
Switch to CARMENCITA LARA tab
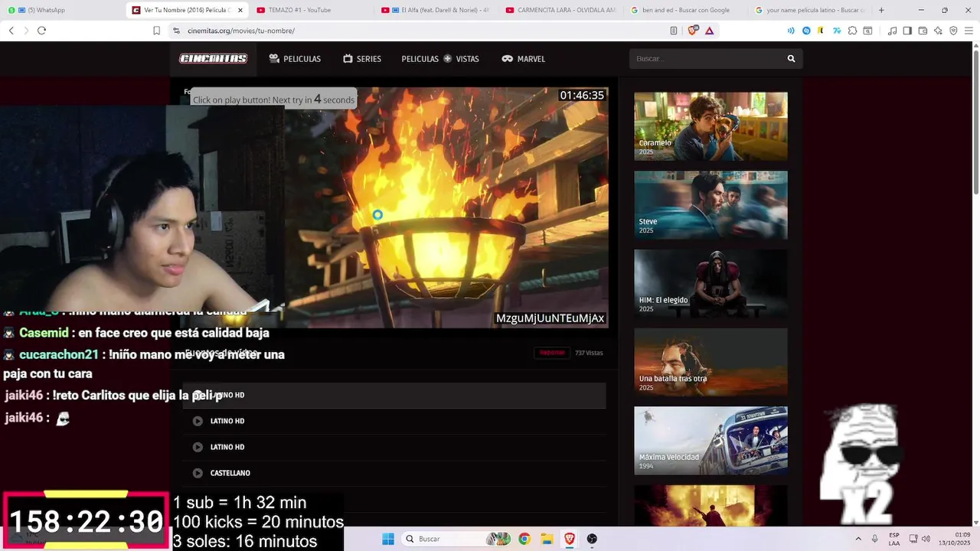point(562,10)
